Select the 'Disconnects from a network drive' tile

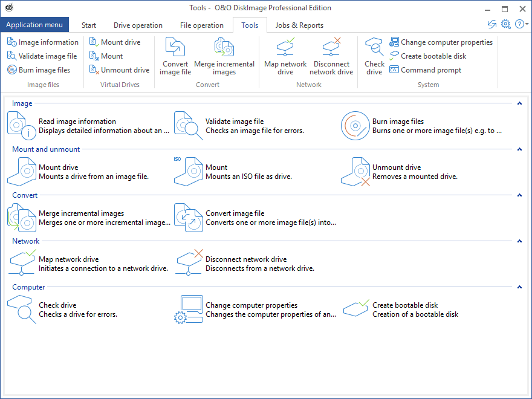pyautogui.click(x=244, y=264)
